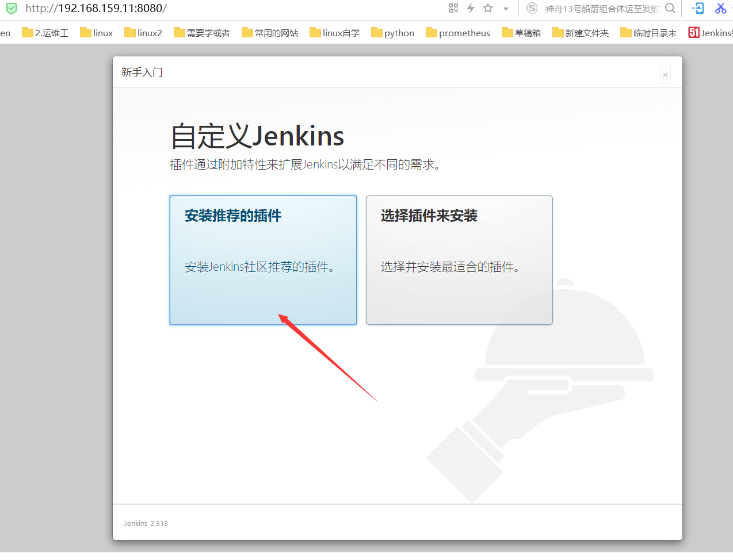
Task: Click the 自定义Jenkins heading text
Action: click(257, 136)
